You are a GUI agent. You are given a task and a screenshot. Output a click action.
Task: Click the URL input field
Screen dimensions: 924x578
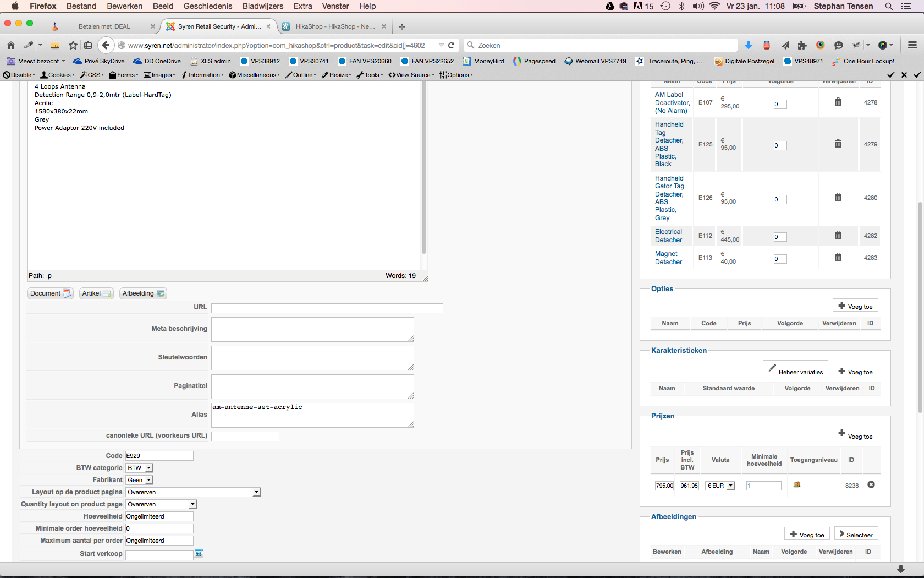327,308
